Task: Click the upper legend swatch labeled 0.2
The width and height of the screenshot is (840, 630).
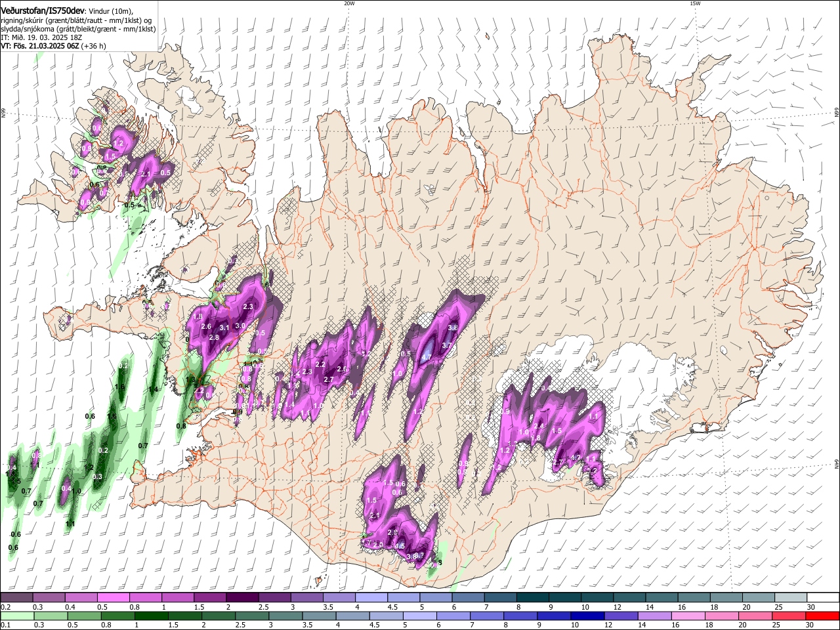Action: pyautogui.click(x=17, y=598)
